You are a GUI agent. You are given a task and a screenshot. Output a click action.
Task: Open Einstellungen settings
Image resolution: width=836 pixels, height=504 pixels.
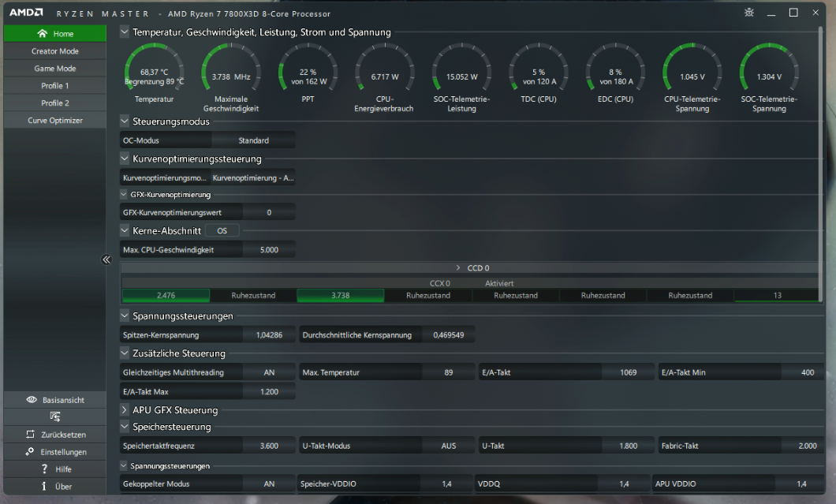[55, 452]
